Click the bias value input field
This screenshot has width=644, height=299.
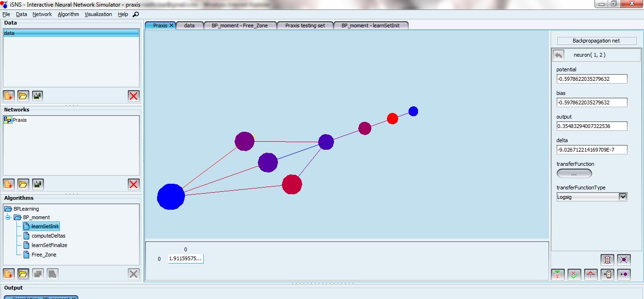click(x=592, y=103)
